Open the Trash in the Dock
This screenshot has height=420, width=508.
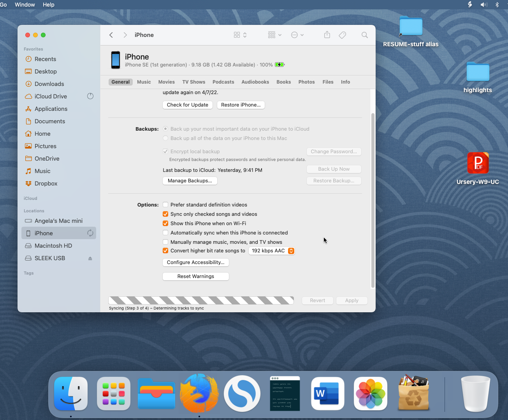pyautogui.click(x=475, y=394)
